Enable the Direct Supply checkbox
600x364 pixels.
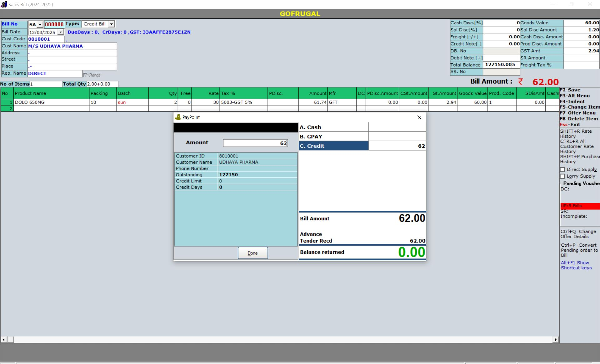tap(562, 170)
